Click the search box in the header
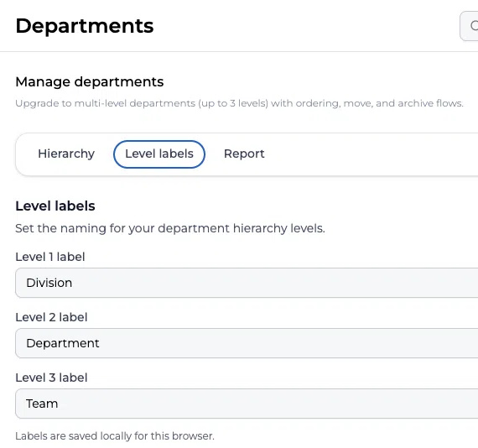 (x=469, y=26)
